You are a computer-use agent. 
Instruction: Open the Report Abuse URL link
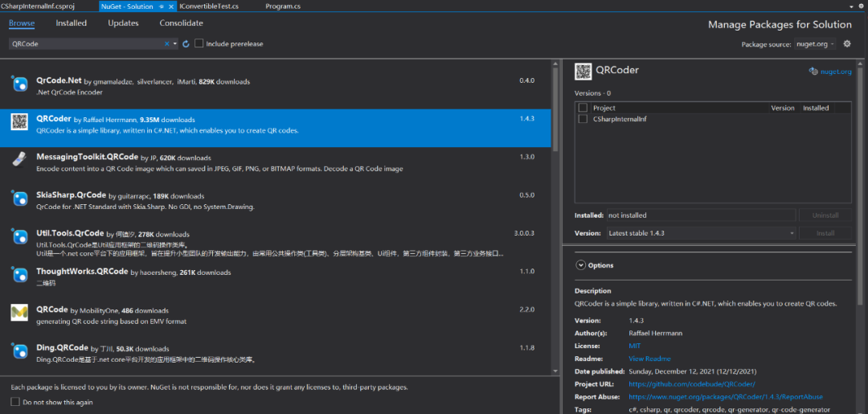(726, 397)
